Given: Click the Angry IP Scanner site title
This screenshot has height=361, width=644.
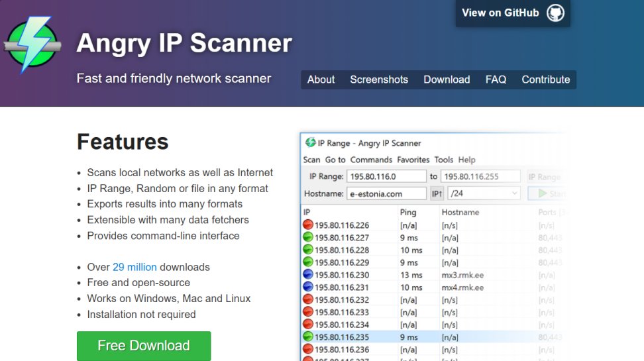Looking at the screenshot, I should coord(184,43).
